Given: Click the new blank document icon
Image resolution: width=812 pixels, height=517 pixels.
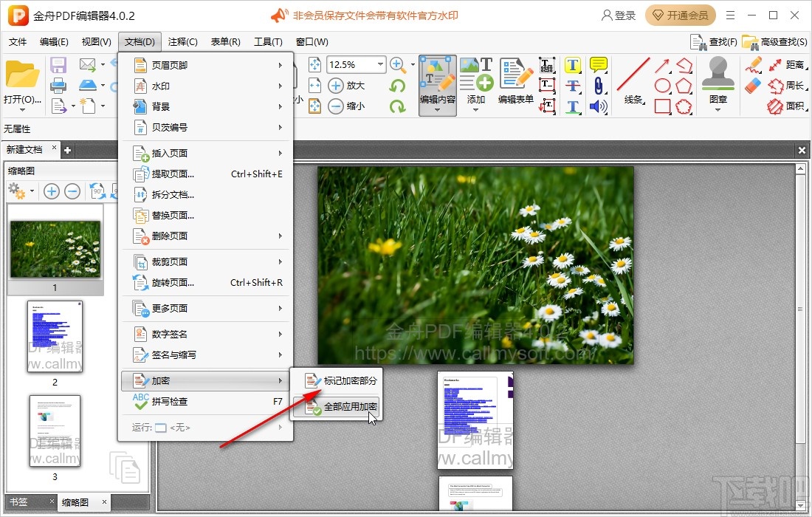Looking at the screenshot, I should [x=87, y=106].
